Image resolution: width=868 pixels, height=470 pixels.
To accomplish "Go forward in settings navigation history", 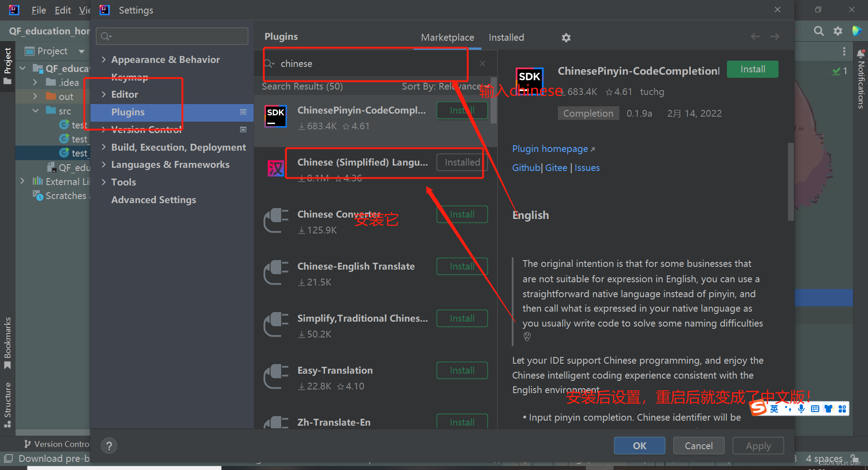I will click(775, 37).
